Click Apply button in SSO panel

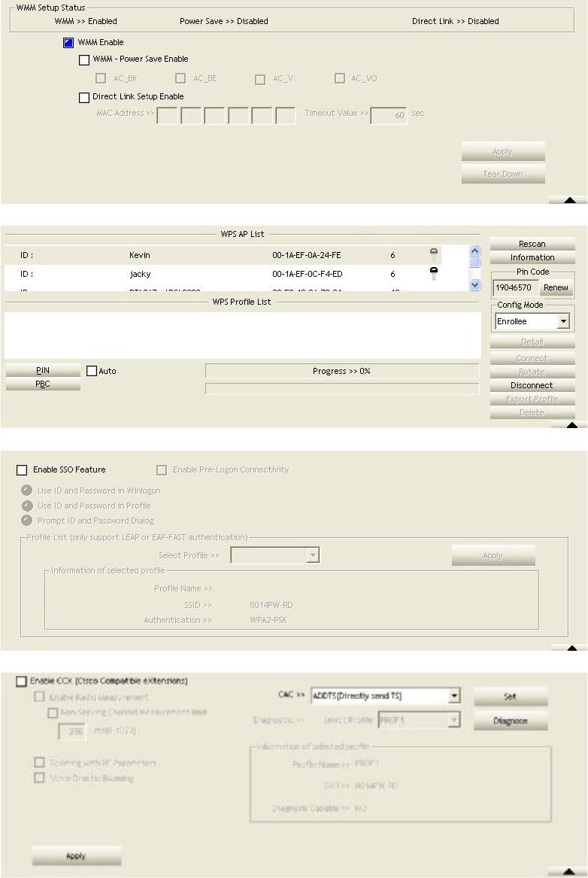click(493, 556)
